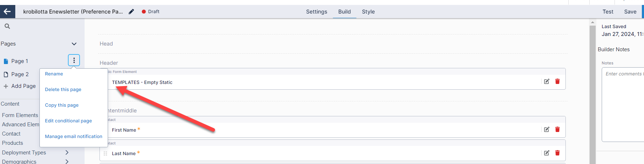Choose Copy this page from menu
Screen dimensions: 644x164
[62, 105]
